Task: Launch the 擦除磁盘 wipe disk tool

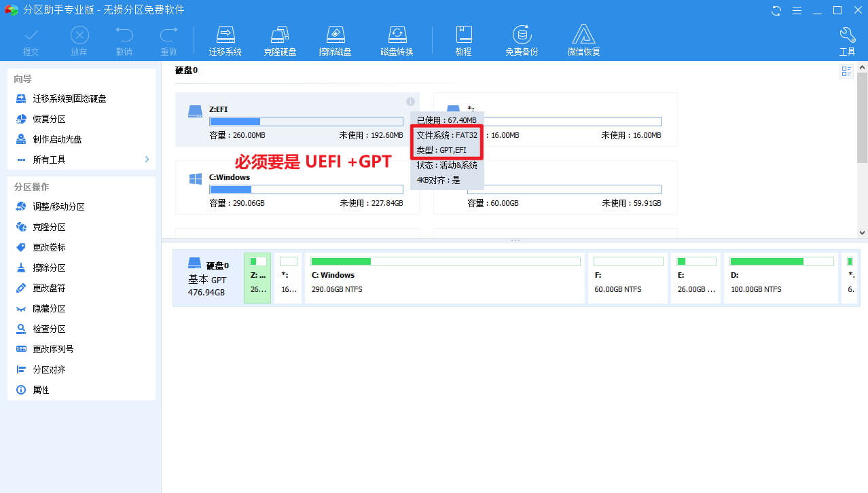Action: (x=335, y=39)
